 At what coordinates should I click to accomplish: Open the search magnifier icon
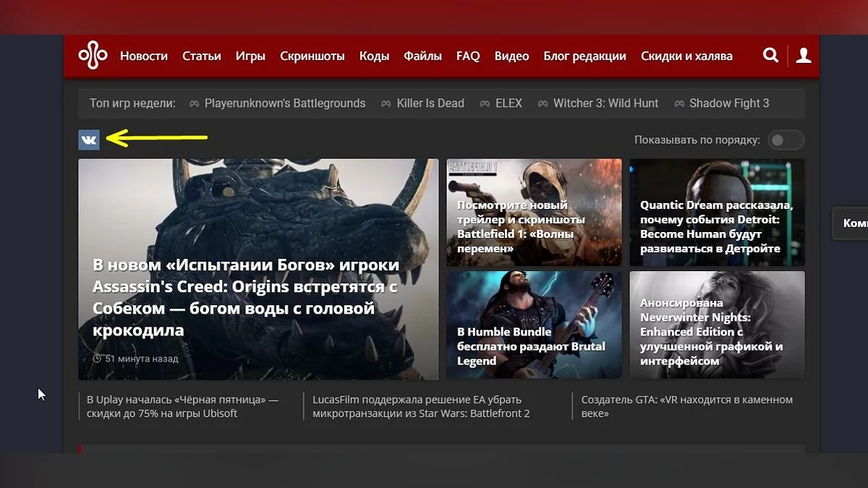[771, 56]
